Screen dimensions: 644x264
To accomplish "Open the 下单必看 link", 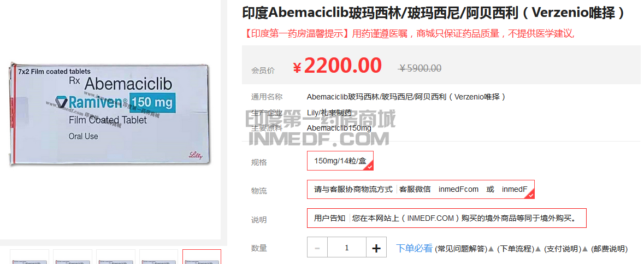I will (414, 248).
